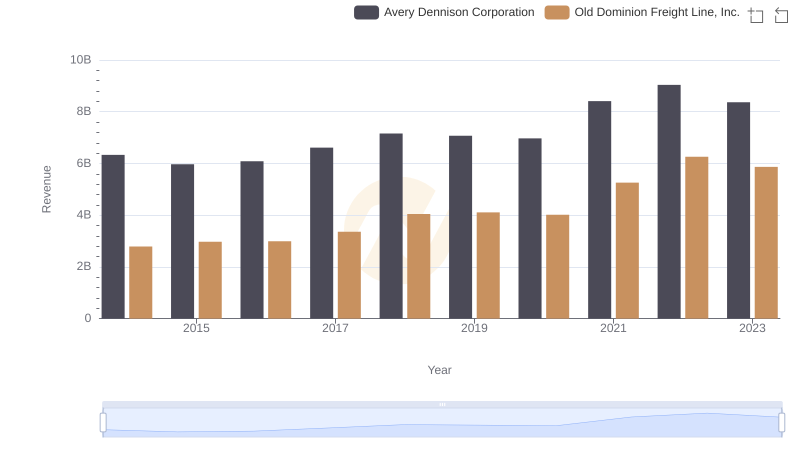Click the Old Dominion bar for 2016
This screenshot has width=800, height=461.
point(280,280)
